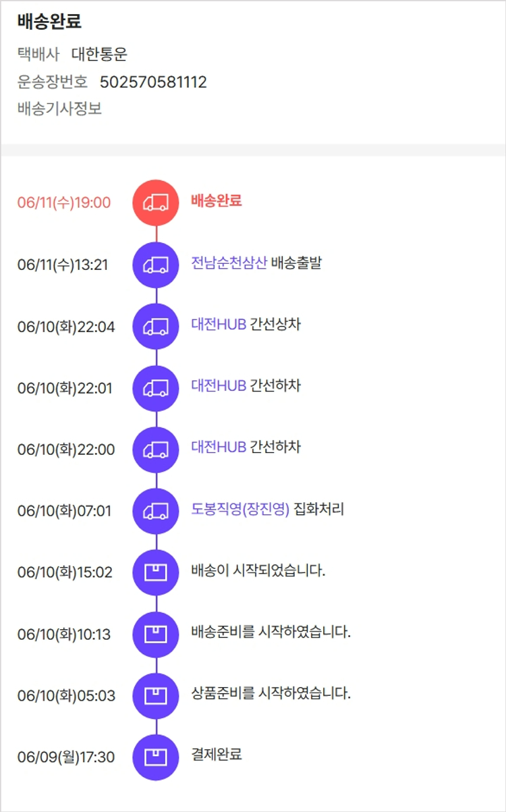Click the 배송완료 heading at top
The height and width of the screenshot is (812, 506).
coord(49,22)
